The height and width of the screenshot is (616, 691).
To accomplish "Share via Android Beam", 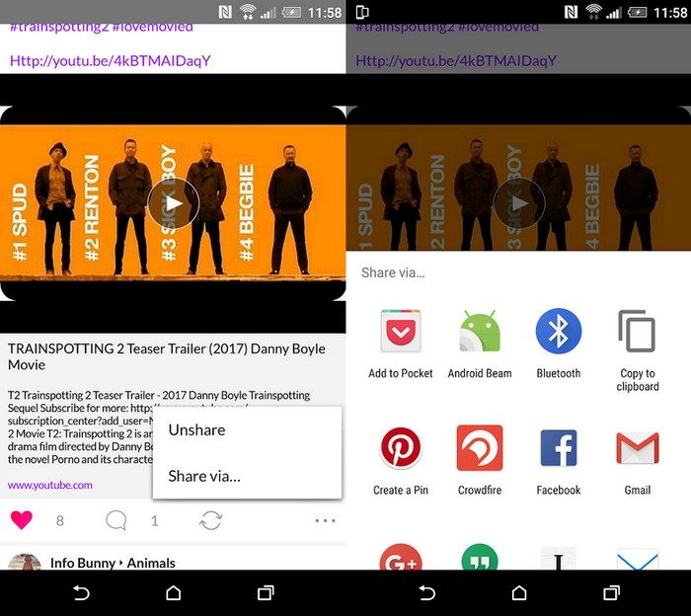I will point(480,345).
